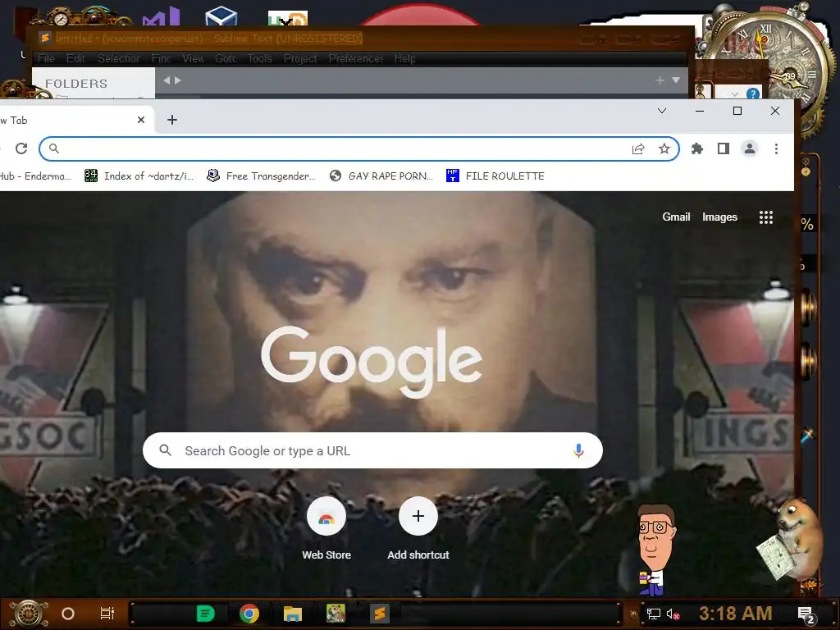Click the Search Google or type a URL box
This screenshot has height=630, width=840.
pyautogui.click(x=372, y=450)
